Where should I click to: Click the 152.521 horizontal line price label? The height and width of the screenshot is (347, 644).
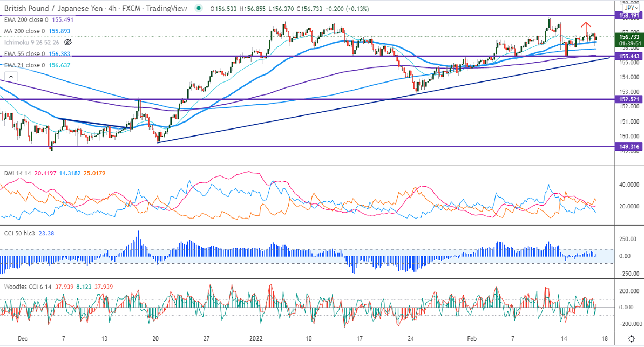point(629,99)
